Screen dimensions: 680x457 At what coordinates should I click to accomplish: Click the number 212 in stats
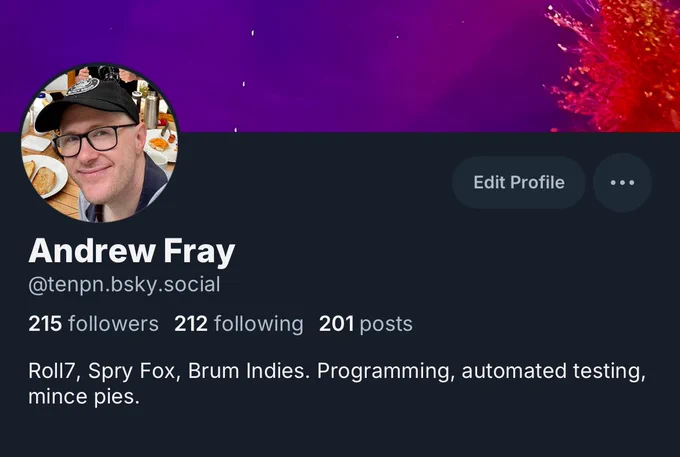191,324
